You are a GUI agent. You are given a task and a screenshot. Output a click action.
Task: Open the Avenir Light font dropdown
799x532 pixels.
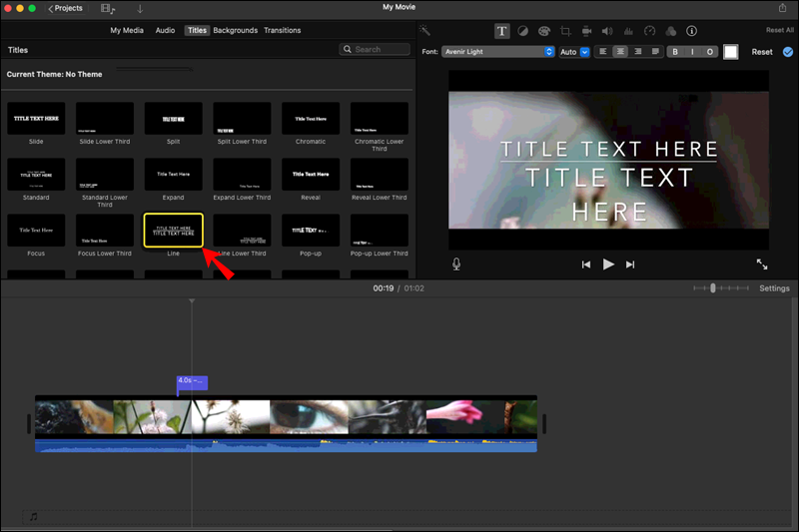[x=497, y=52]
